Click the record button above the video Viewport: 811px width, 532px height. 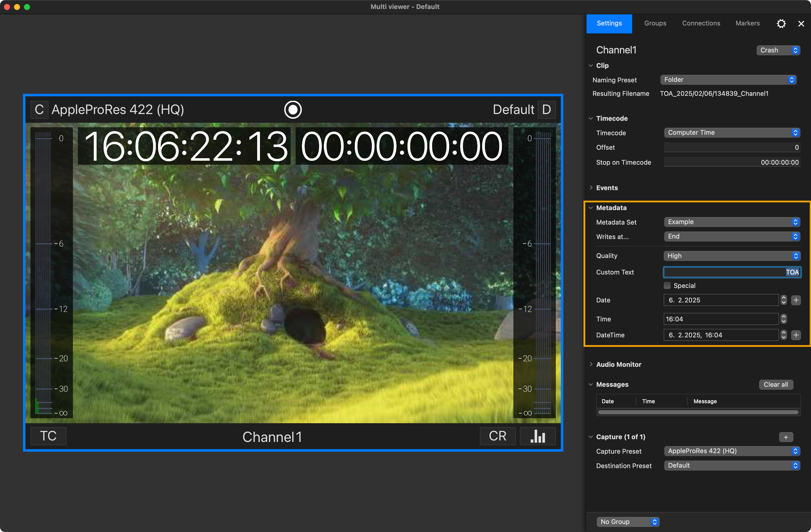[293, 110]
